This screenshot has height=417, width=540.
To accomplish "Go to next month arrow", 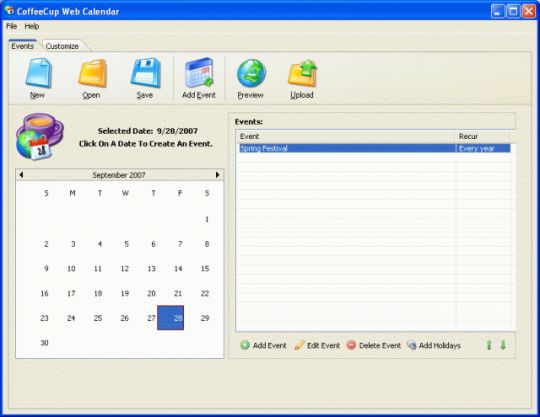I will (217, 175).
